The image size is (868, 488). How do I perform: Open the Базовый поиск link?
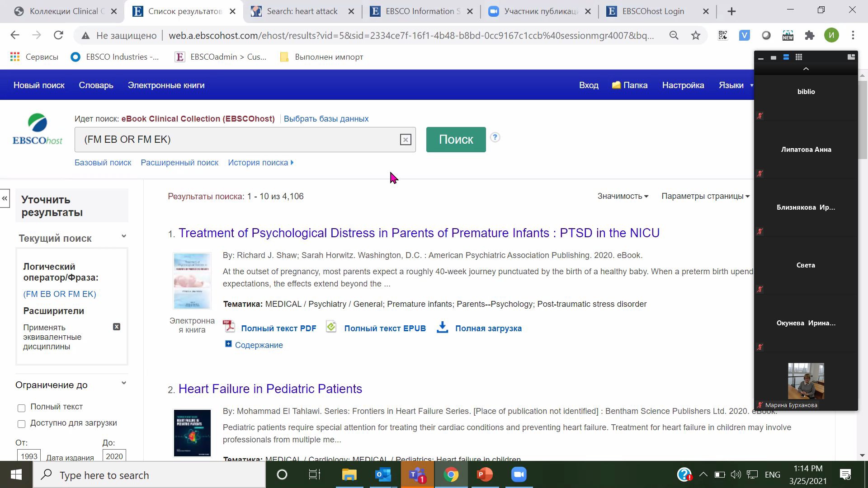click(x=103, y=163)
